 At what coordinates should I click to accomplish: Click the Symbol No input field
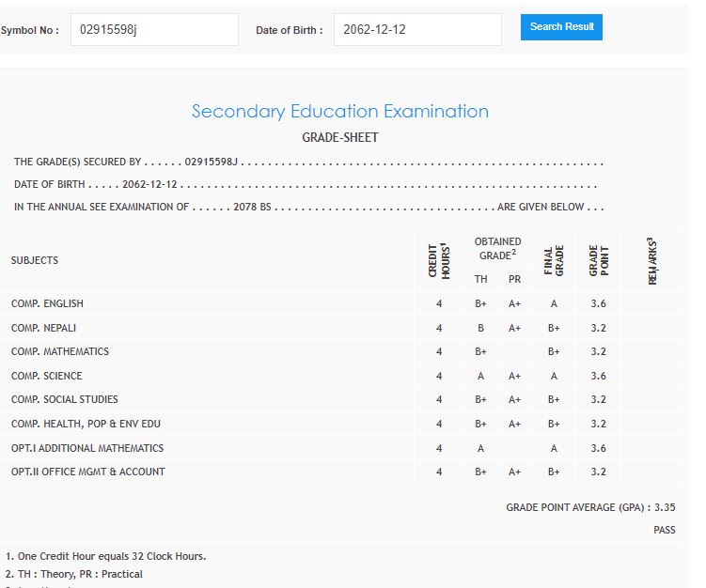[154, 29]
